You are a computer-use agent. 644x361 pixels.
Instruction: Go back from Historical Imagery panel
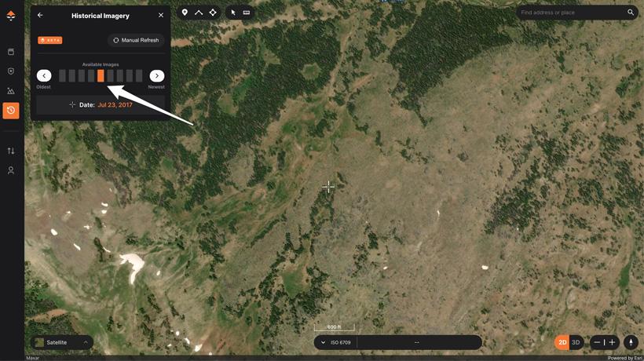[40, 15]
